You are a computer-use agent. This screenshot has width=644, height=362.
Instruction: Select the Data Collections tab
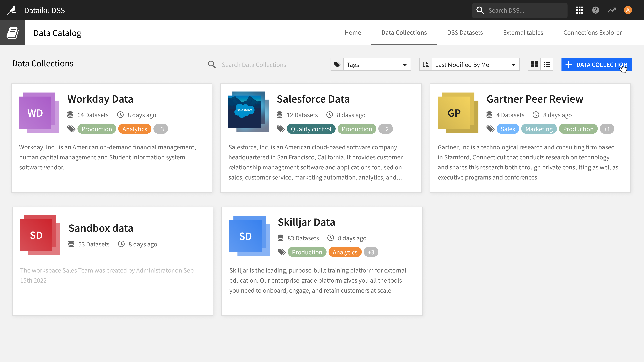pos(404,32)
